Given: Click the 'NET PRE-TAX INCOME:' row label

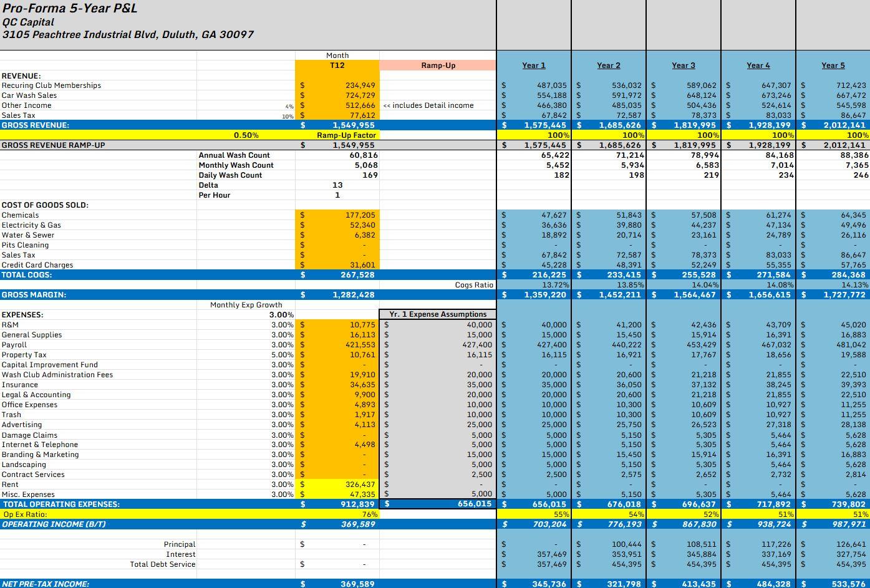Looking at the screenshot, I should coord(46,584).
